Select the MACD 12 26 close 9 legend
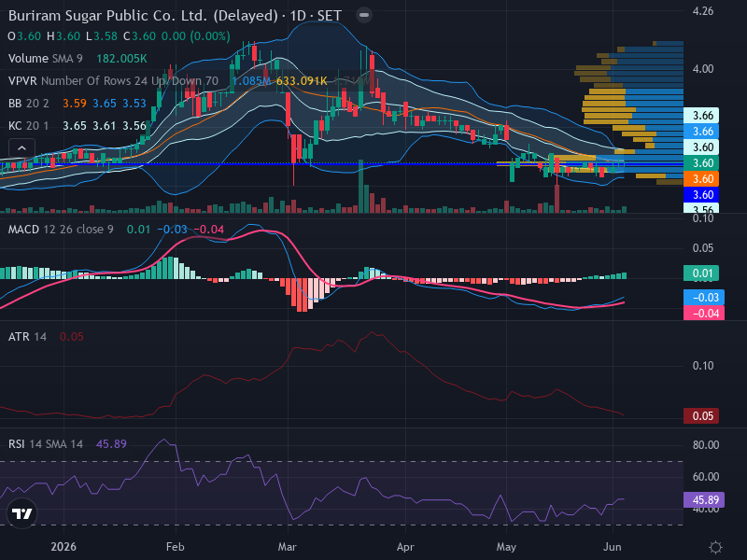 (61, 230)
